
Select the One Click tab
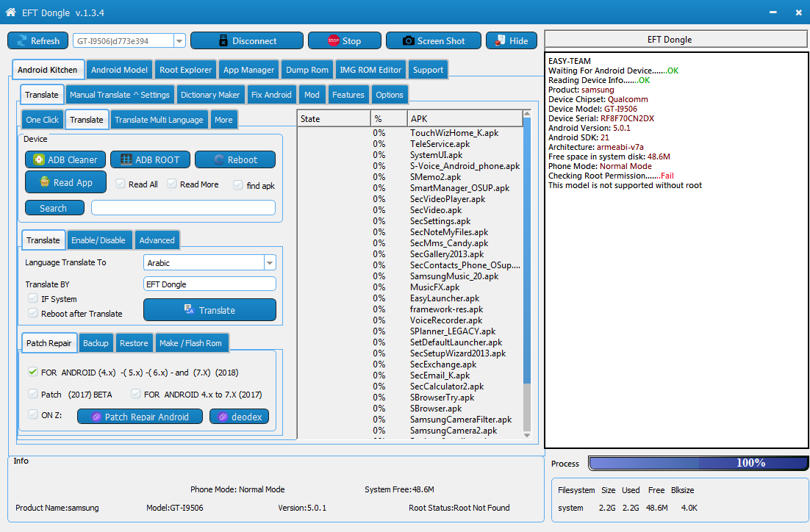pyautogui.click(x=43, y=120)
